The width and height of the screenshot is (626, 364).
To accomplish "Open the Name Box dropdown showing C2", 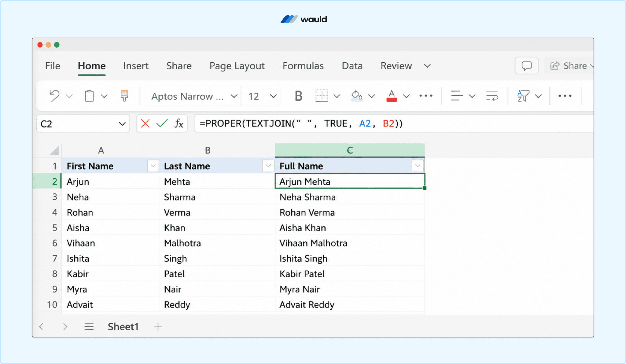I will tap(122, 124).
